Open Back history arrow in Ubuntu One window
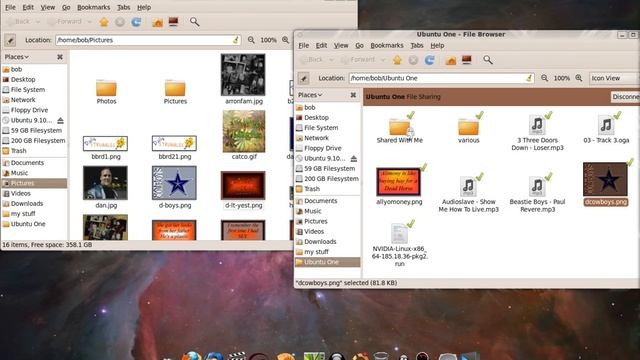This screenshot has width=640, height=360. (x=331, y=60)
